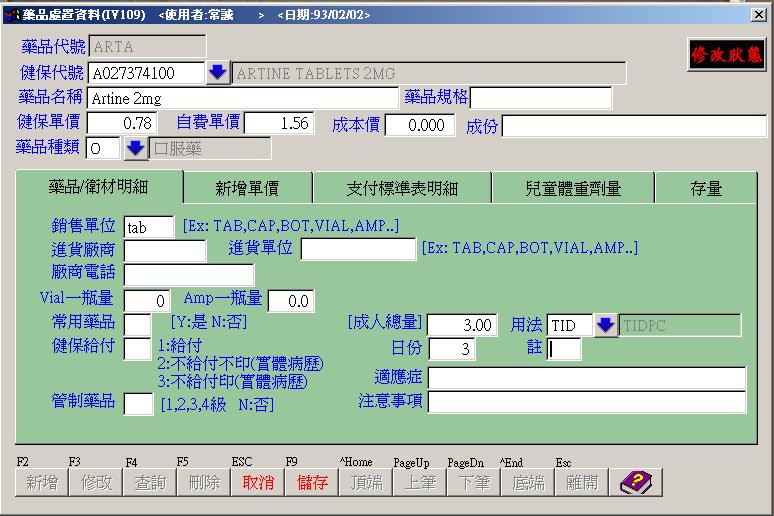Viewport: 774px width, 516px height.
Task: Select the 兒童體重劑量 tab
Action: (572, 188)
